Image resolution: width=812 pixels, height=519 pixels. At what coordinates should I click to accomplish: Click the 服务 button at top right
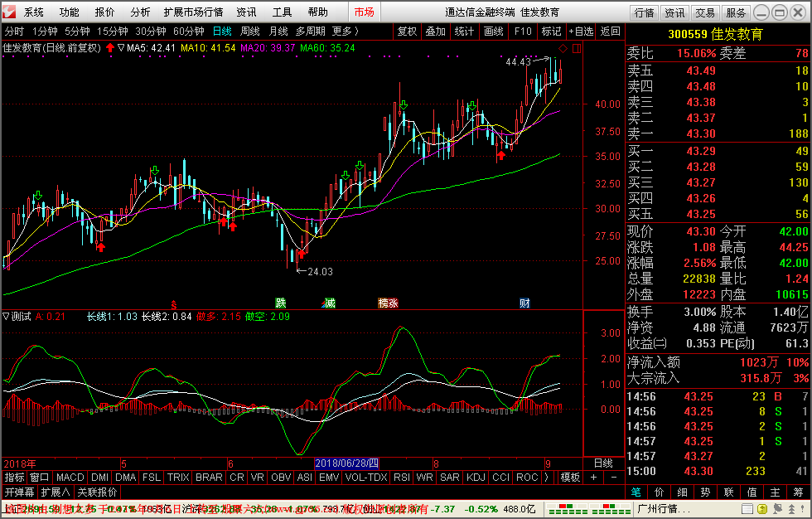click(736, 12)
